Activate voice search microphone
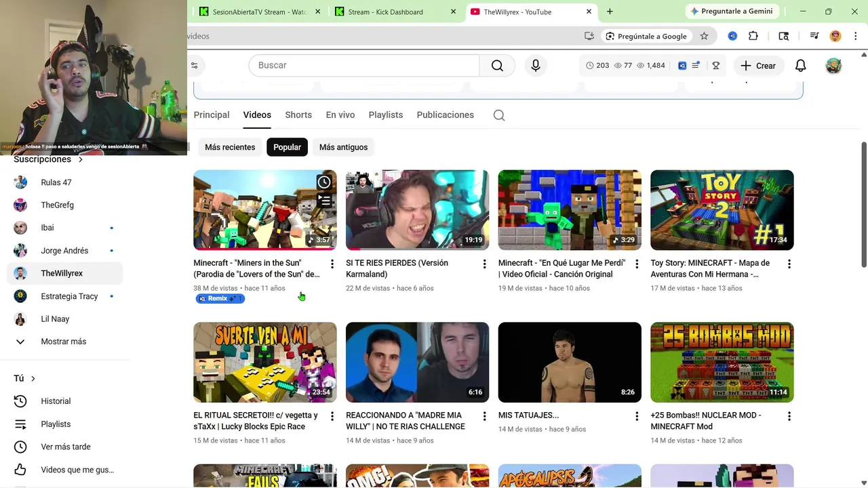Image resolution: width=868 pixels, height=488 pixels. pyautogui.click(x=536, y=66)
